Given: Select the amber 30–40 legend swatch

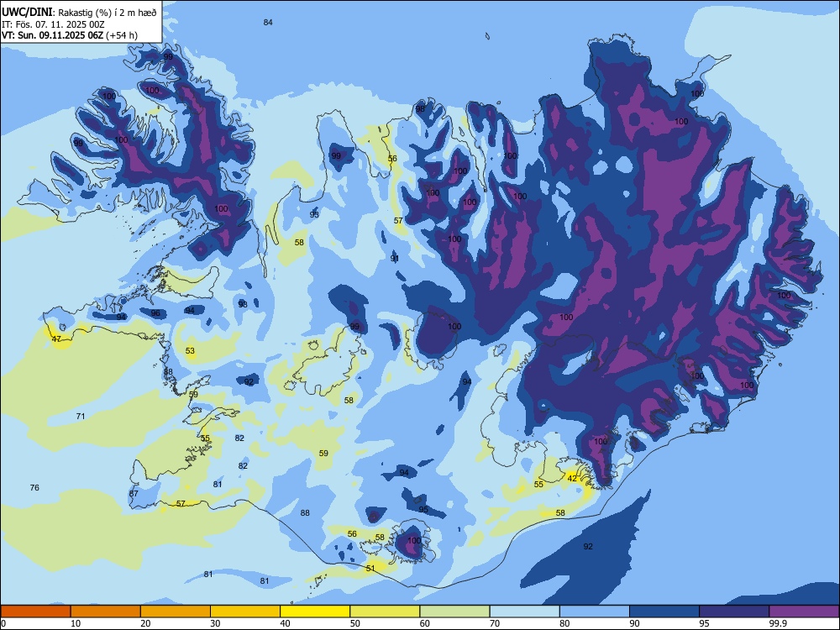Looking at the screenshot, I should 245,612.
